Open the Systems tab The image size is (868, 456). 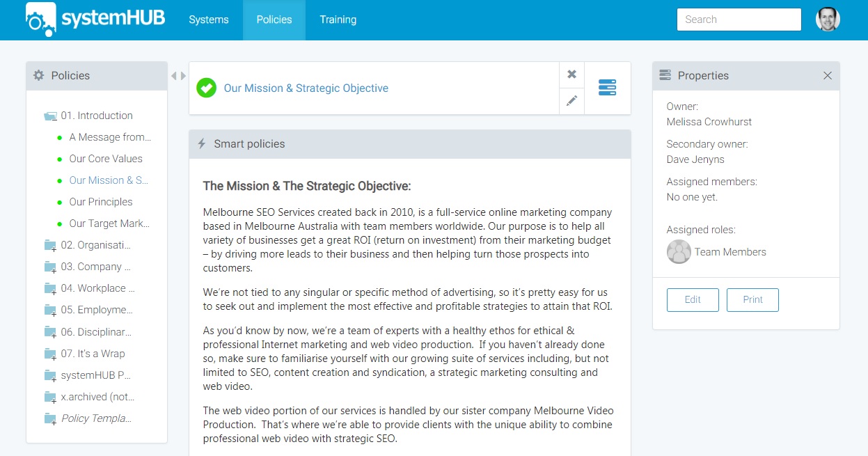(x=209, y=19)
